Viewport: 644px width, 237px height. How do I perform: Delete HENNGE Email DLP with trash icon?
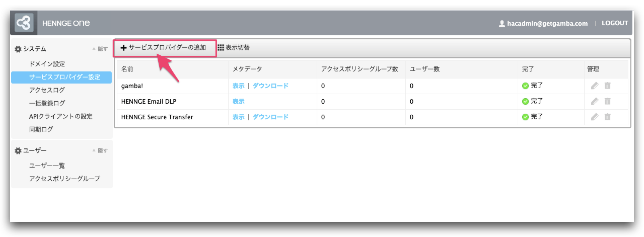(x=607, y=101)
